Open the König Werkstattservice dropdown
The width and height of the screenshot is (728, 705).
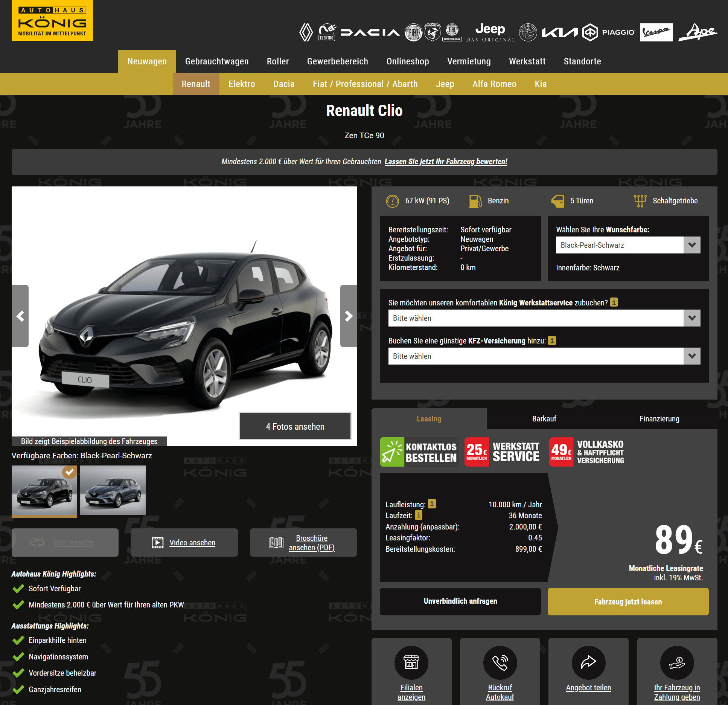pyautogui.click(x=544, y=318)
